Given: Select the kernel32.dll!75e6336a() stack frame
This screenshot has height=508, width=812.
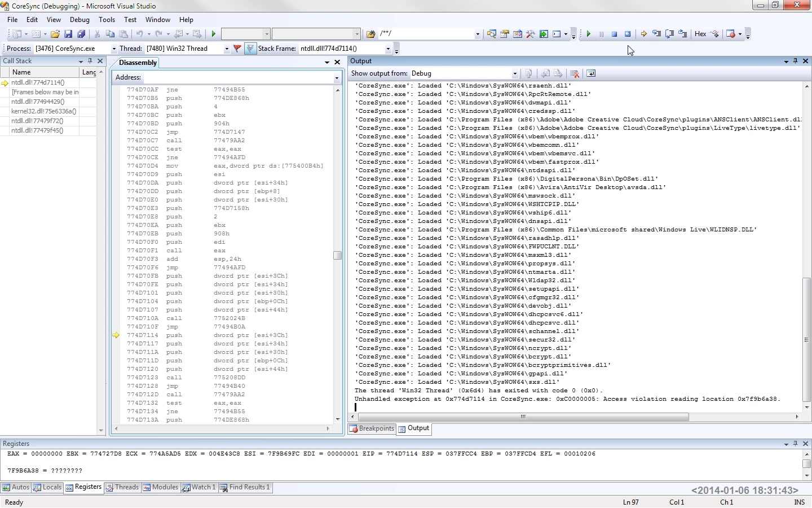Looking at the screenshot, I should (x=44, y=111).
